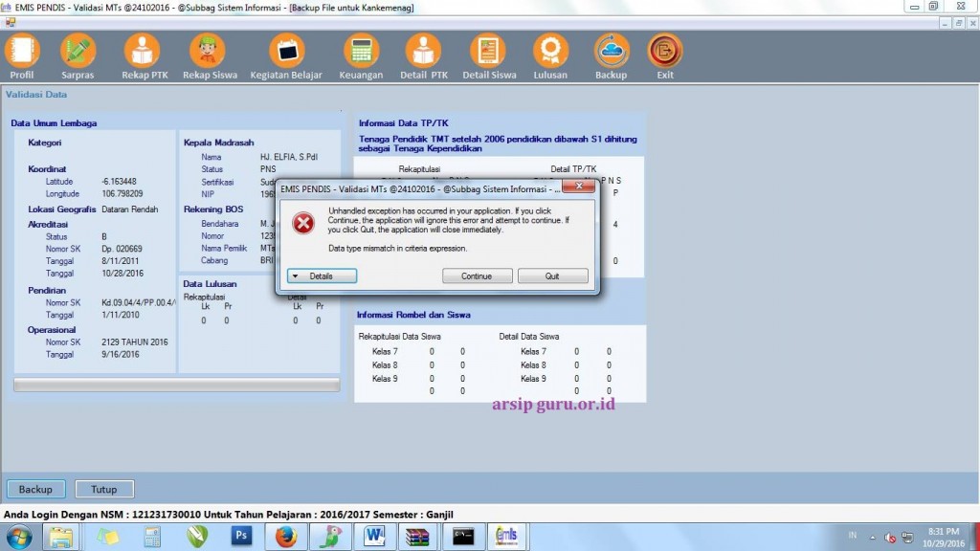
Task: Open the Lulusan award icon
Action: click(550, 56)
